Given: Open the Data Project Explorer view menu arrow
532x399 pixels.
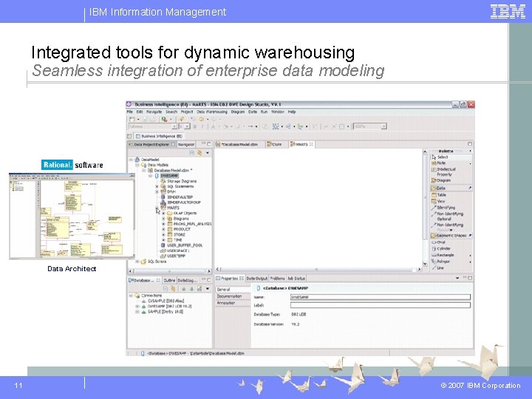Looking at the screenshot, I should pyautogui.click(x=208, y=153).
